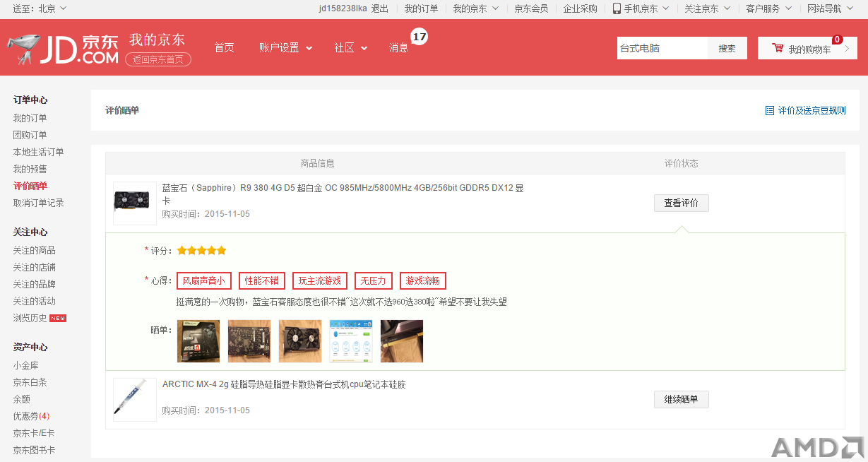Viewport: 868px width, 462px height.
Task: Open 关注的商品 in the sidebar
Action: pos(34,250)
